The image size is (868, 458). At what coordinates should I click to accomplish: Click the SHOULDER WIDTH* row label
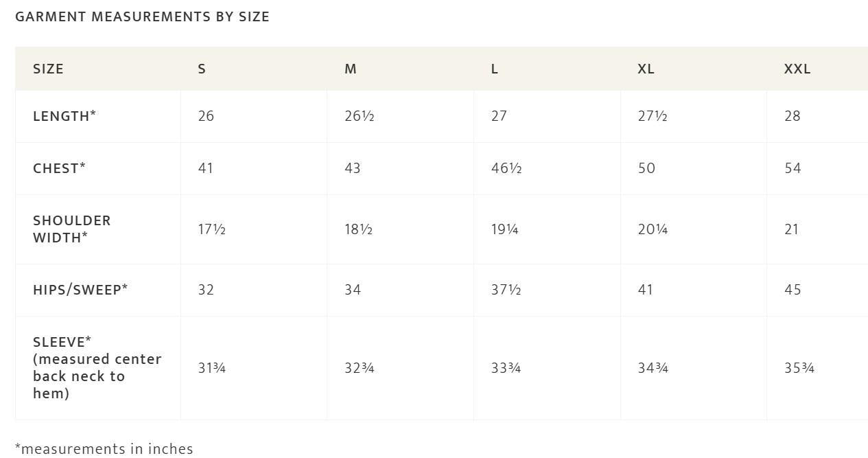(71, 229)
